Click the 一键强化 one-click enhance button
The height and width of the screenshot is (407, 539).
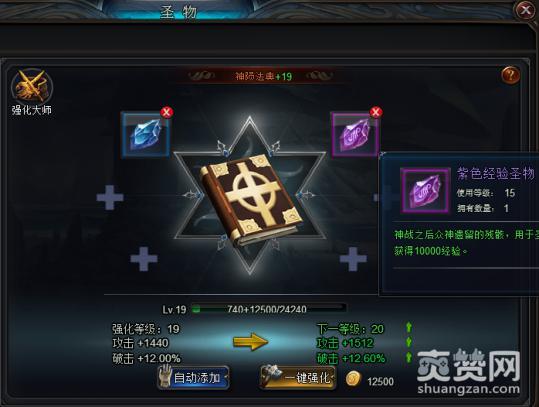pos(298,377)
